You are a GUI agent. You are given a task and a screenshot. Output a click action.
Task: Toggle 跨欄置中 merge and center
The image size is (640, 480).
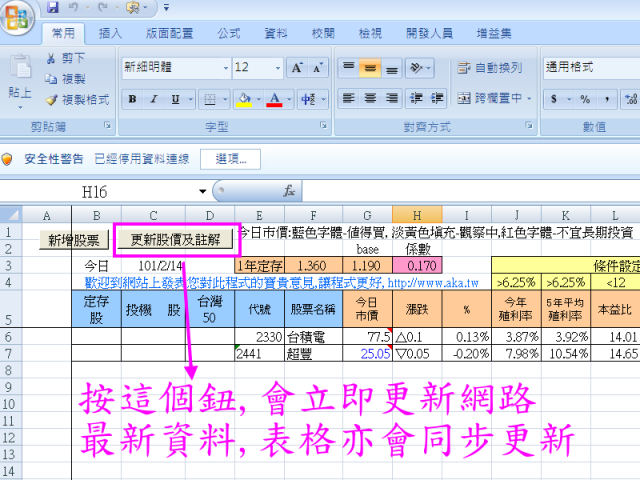(x=489, y=98)
